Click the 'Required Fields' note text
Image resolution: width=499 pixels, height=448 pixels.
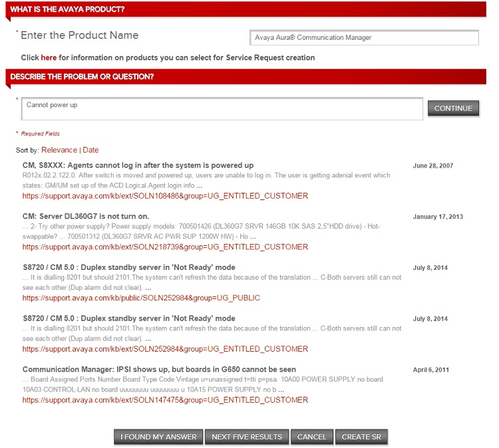(41, 134)
